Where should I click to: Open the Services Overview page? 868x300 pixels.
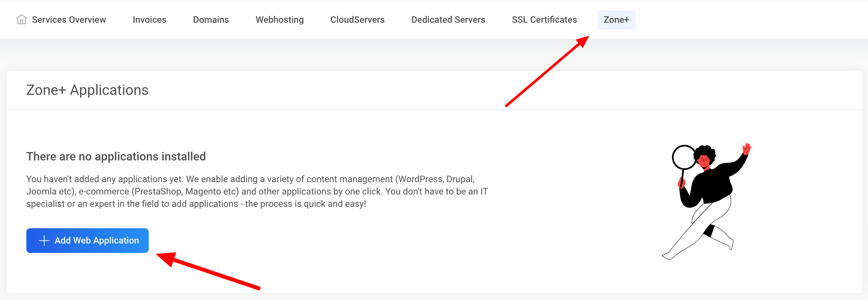(x=69, y=19)
